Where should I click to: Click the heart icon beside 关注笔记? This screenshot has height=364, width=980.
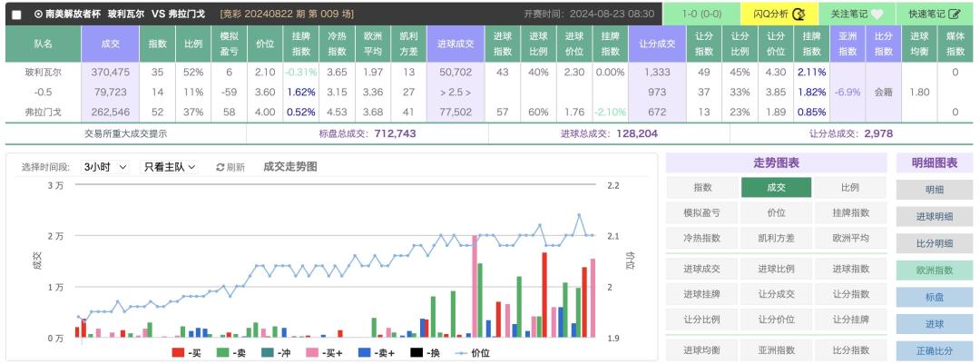click(877, 14)
